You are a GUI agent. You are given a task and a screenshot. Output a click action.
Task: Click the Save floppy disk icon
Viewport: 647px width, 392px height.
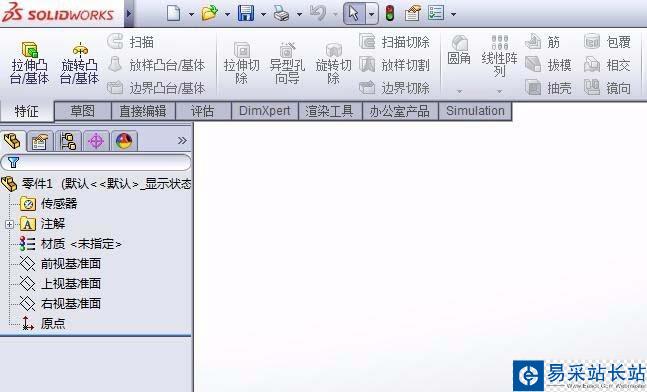point(246,13)
